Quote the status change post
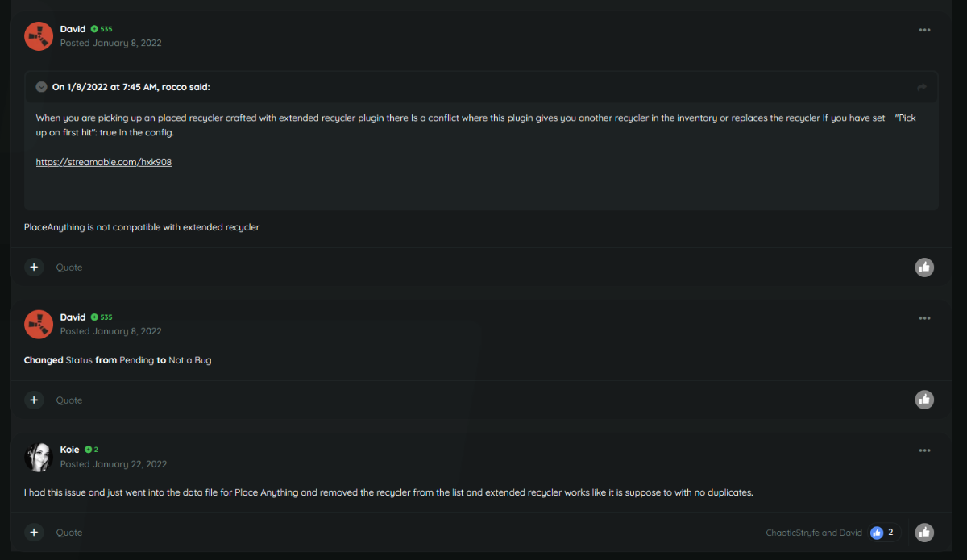 (x=69, y=400)
